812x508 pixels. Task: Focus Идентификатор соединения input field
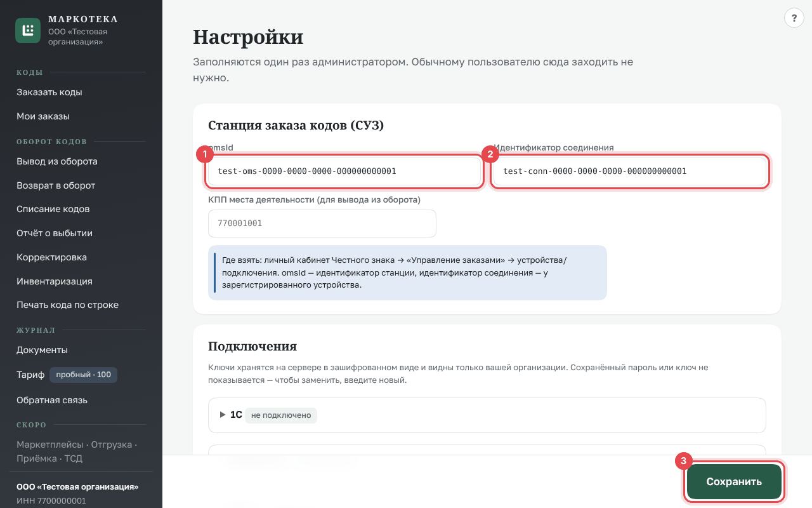(630, 171)
